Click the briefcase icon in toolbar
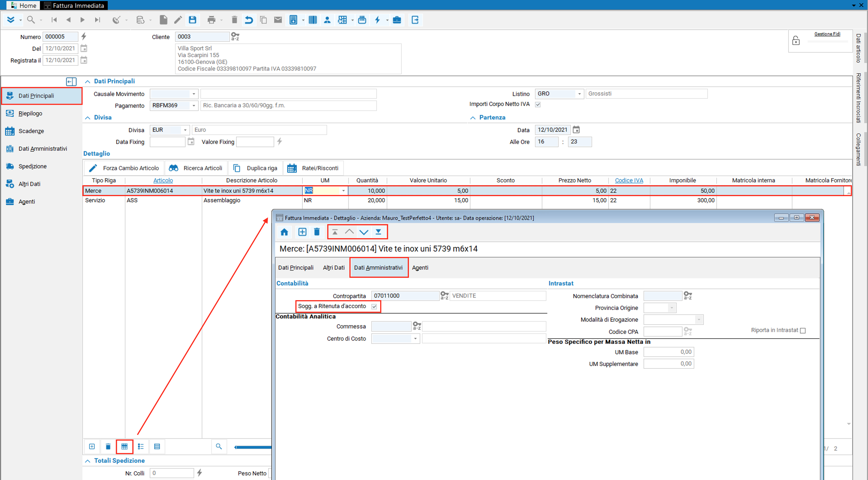Viewport: 868px width, 480px height. pyautogui.click(x=397, y=20)
